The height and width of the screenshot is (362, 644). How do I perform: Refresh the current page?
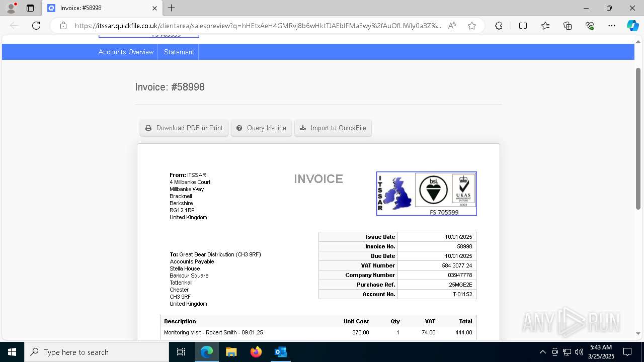[x=36, y=26]
